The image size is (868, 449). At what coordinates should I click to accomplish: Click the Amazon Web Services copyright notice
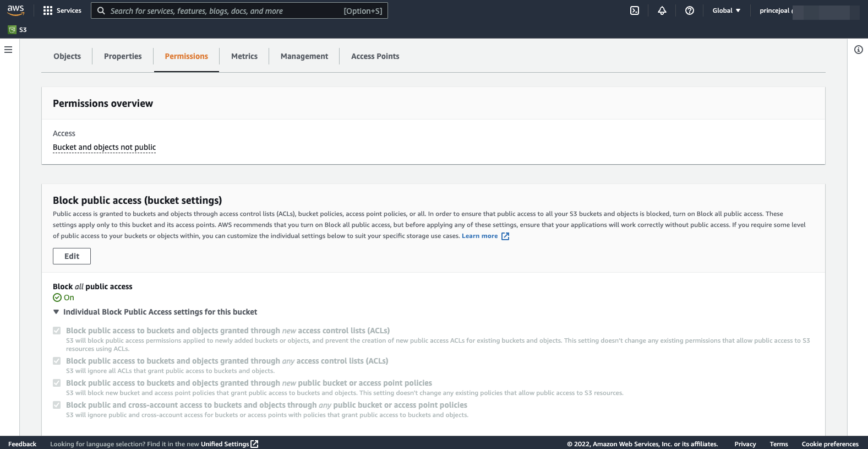coord(642,444)
